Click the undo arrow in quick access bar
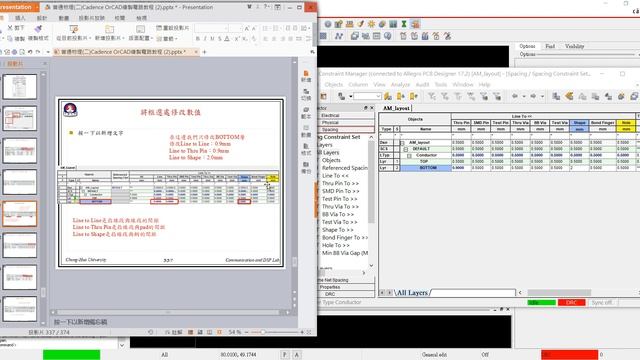This screenshot has height=360, width=640. [30, 52]
